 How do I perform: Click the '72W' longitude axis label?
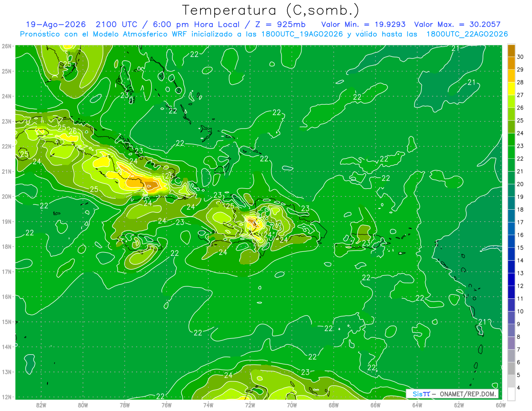point(250,405)
